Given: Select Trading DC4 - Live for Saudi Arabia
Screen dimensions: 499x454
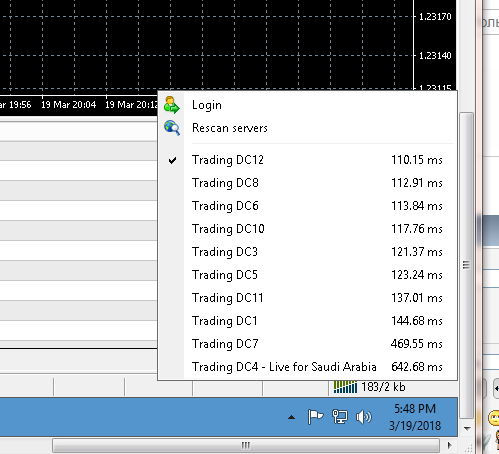Looking at the screenshot, I should (x=307, y=367).
